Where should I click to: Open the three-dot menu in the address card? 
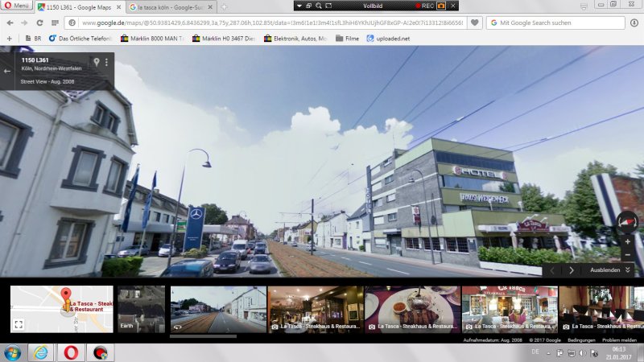[106, 62]
